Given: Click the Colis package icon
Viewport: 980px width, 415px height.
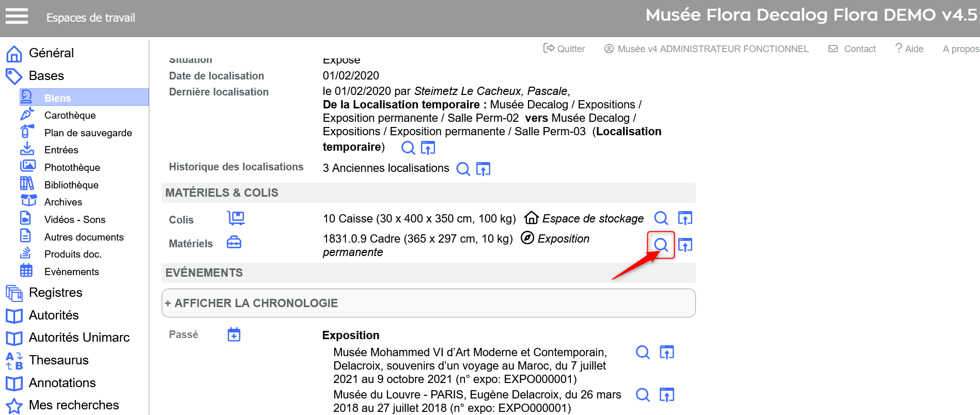Looking at the screenshot, I should coord(236,218).
